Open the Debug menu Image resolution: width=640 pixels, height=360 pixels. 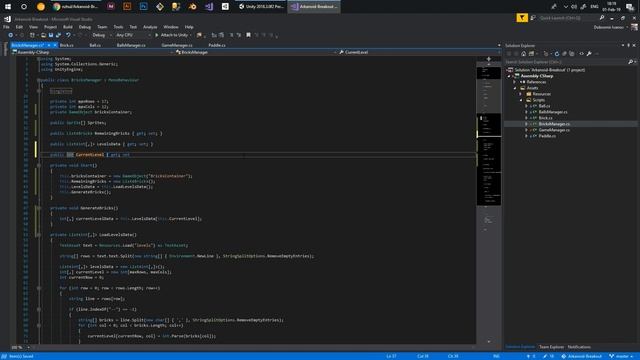[x=85, y=27]
